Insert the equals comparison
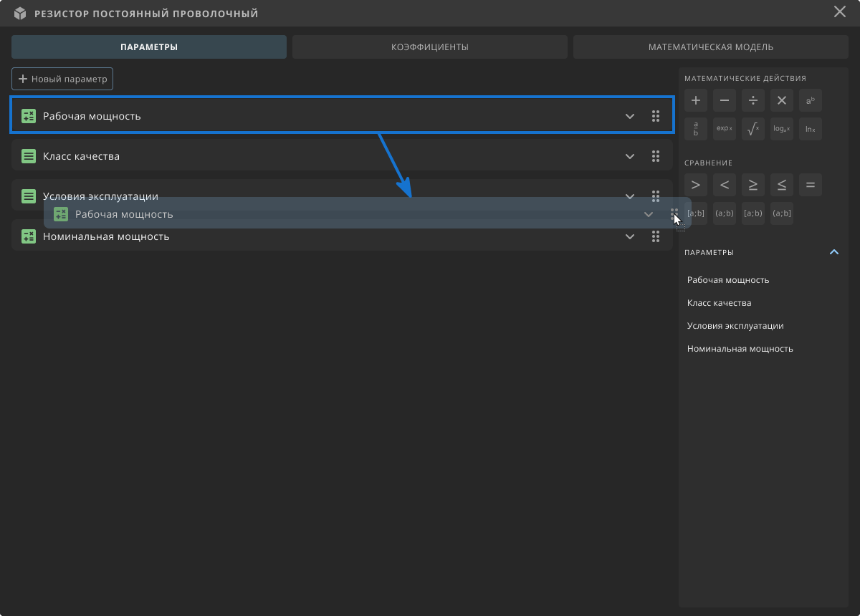Viewport: 860px width, 616px height. [x=811, y=185]
